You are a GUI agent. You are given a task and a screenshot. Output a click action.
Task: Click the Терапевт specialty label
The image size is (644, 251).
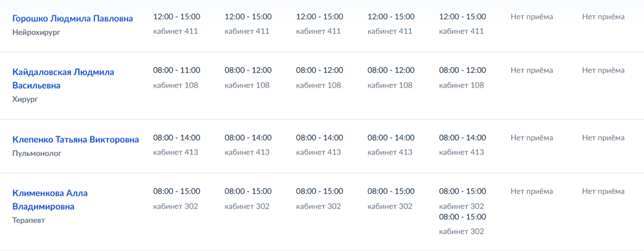pos(28,220)
